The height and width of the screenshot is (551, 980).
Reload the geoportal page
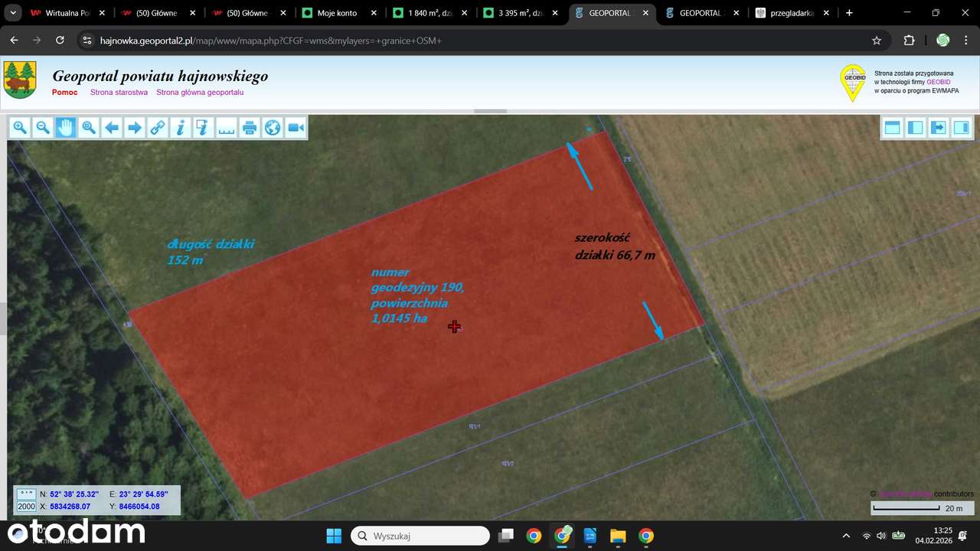(x=60, y=41)
